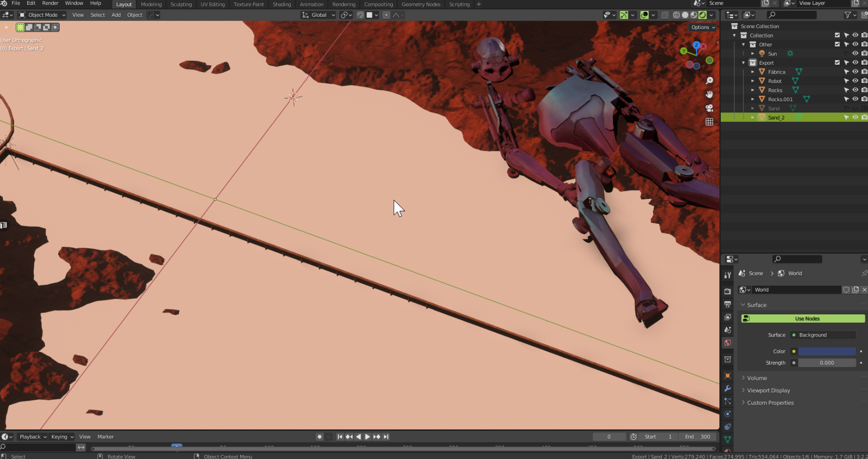Open the Shading workspace tab
The width and height of the screenshot is (868, 459).
click(x=282, y=4)
